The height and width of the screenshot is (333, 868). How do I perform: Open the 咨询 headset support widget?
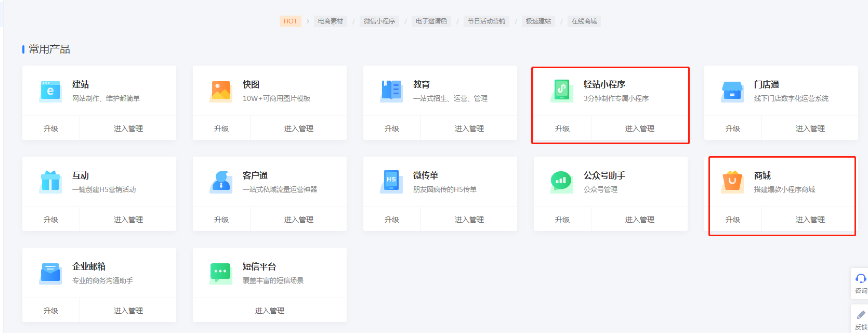pos(860,283)
